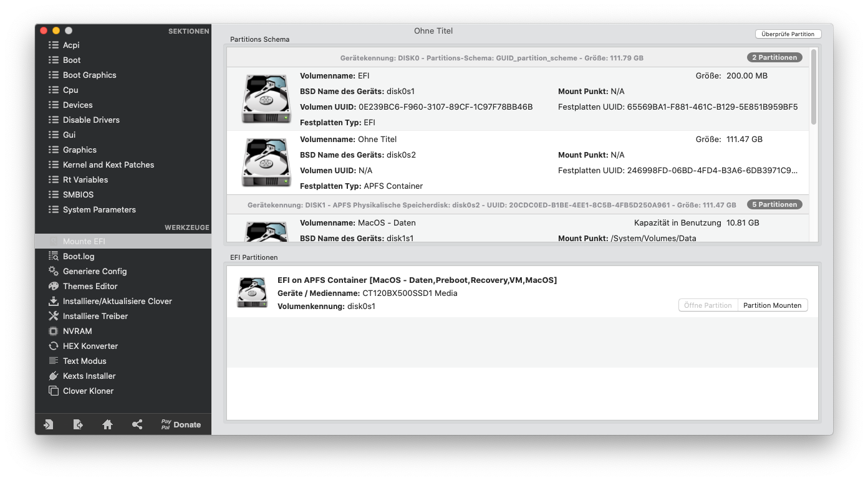The image size is (868, 481).
Task: Open the Kexts Installer tool
Action: point(89,376)
